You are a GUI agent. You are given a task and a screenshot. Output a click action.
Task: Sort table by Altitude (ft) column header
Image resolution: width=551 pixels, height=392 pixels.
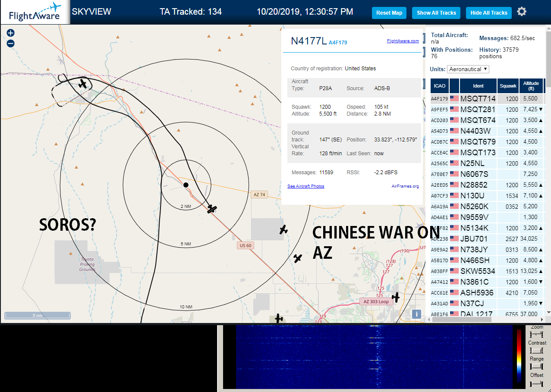pyautogui.click(x=531, y=86)
